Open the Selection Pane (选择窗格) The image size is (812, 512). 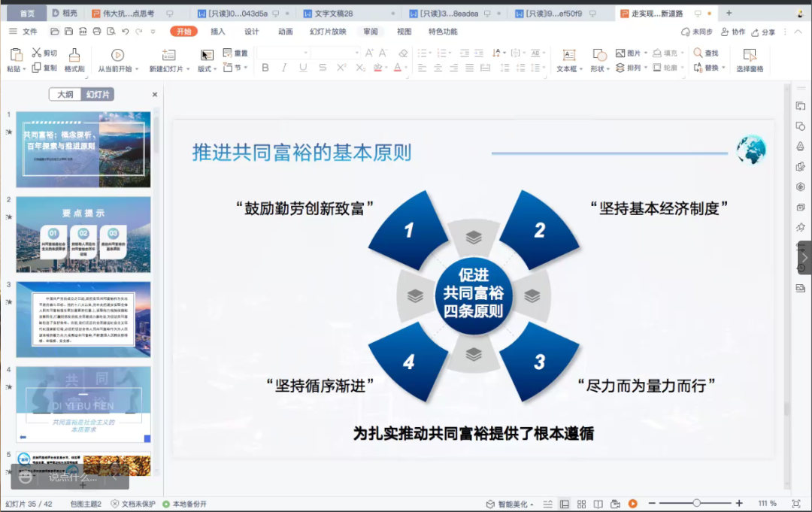point(749,60)
